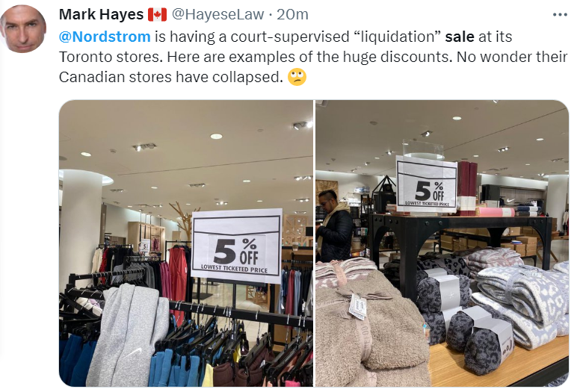Open the left clothing rack photo
Image resolution: width=577 pixels, height=392 pixels.
186,243
